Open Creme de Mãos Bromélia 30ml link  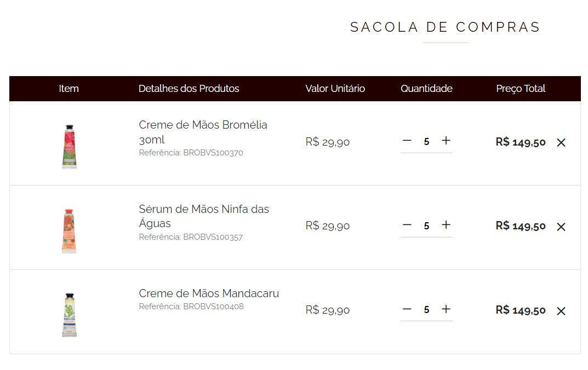click(x=203, y=132)
